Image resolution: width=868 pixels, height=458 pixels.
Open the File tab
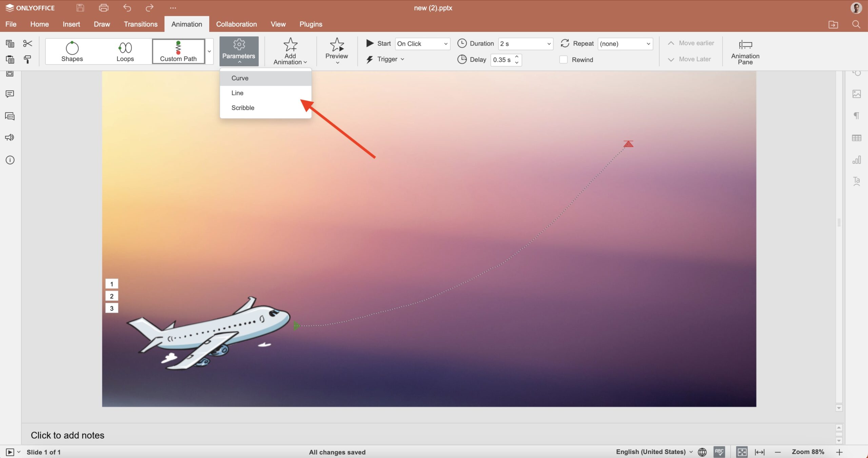[11, 24]
